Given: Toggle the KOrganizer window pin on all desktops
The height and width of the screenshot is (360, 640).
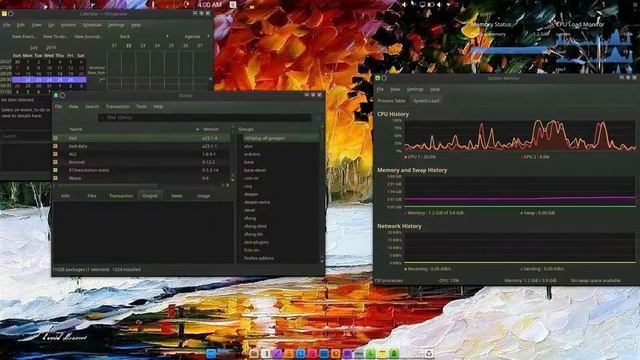Looking at the screenshot, I should 11,13.
